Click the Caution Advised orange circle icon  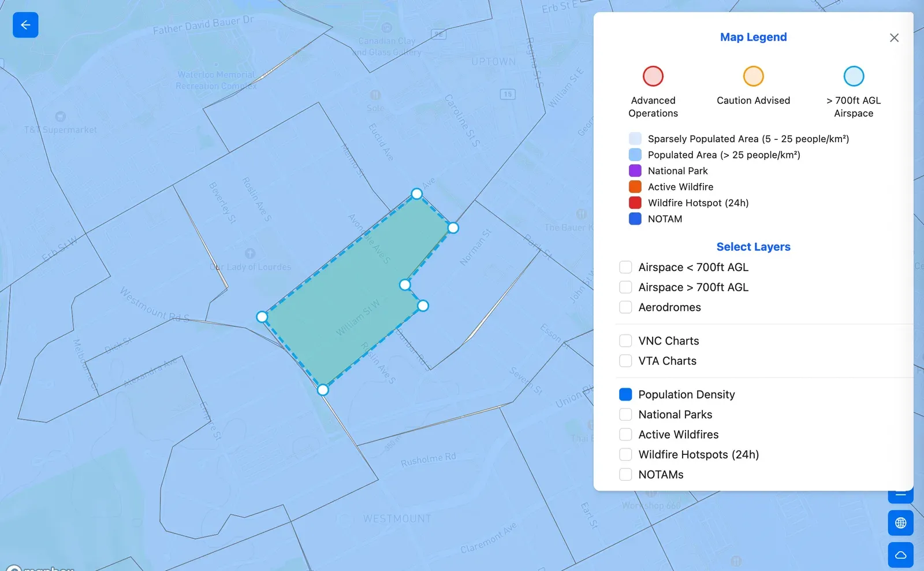pyautogui.click(x=753, y=76)
